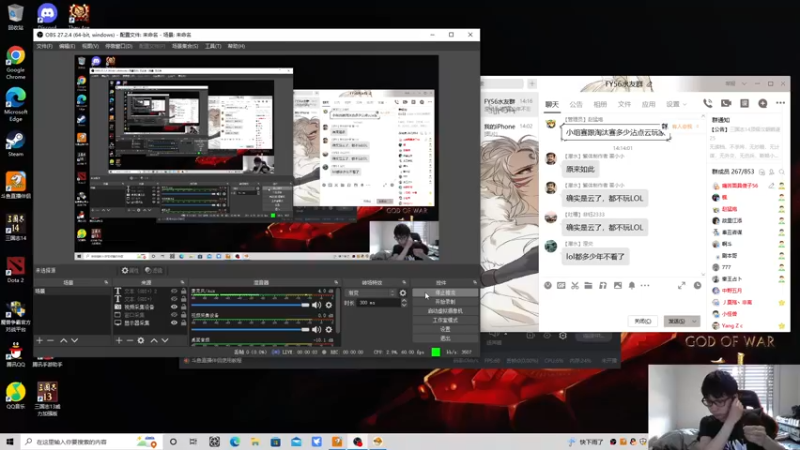The height and width of the screenshot is (450, 800).
Task: Hide the 显示器采集 source with eye icon
Action: tap(174, 323)
